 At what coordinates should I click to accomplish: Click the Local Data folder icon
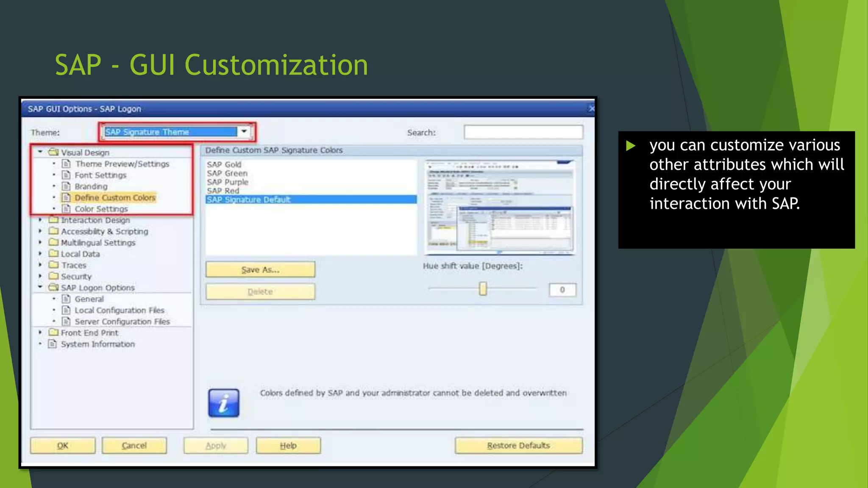(x=53, y=253)
